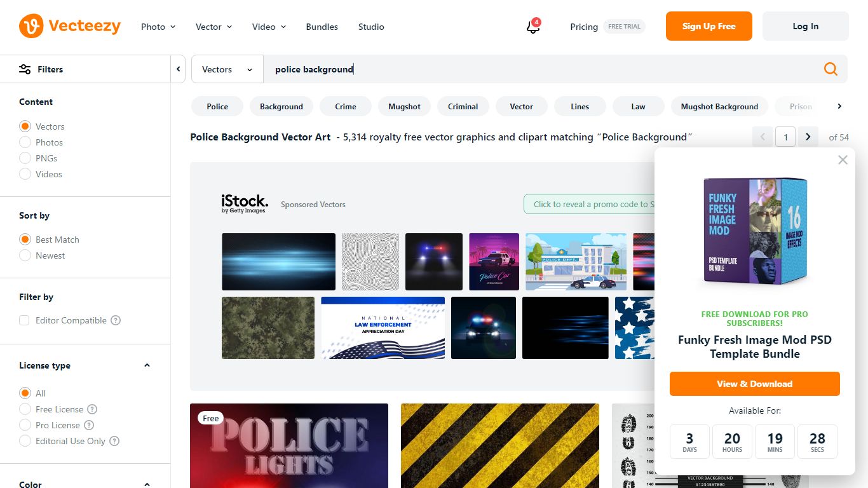This screenshot has width=868, height=488.
Task: Collapse the License type section
Action: point(147,365)
